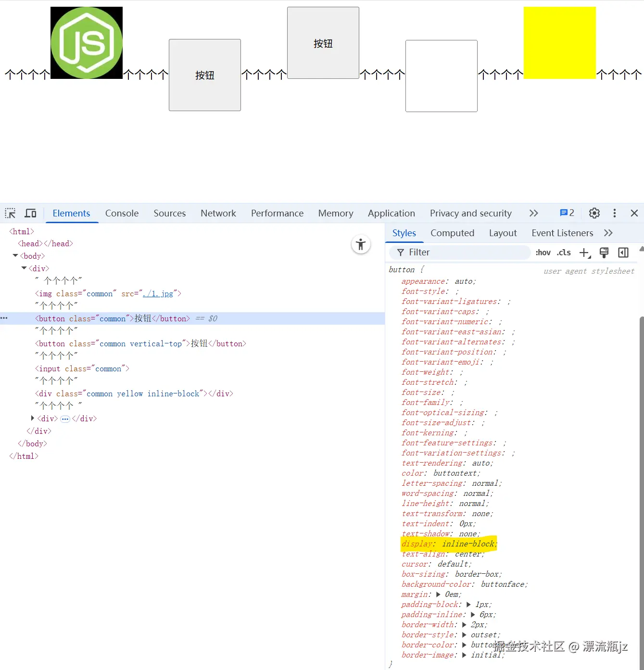Open the console messages issue counter
The image size is (644, 670).
pos(567,213)
